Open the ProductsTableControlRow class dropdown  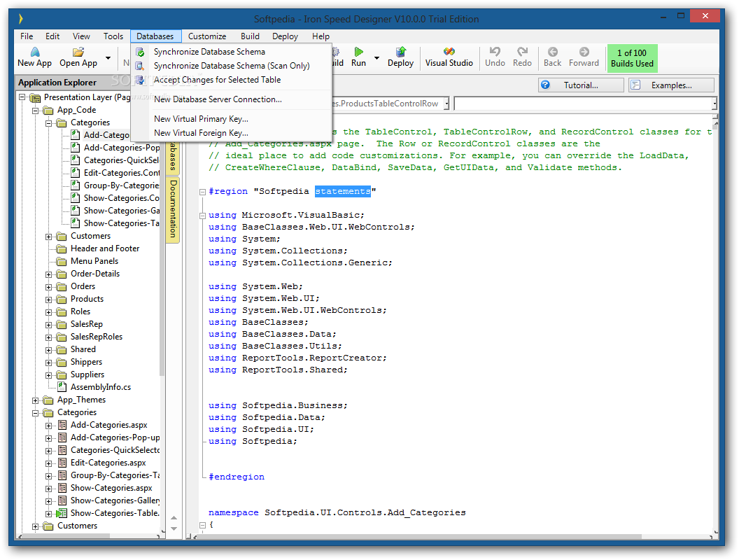pyautogui.click(x=446, y=103)
